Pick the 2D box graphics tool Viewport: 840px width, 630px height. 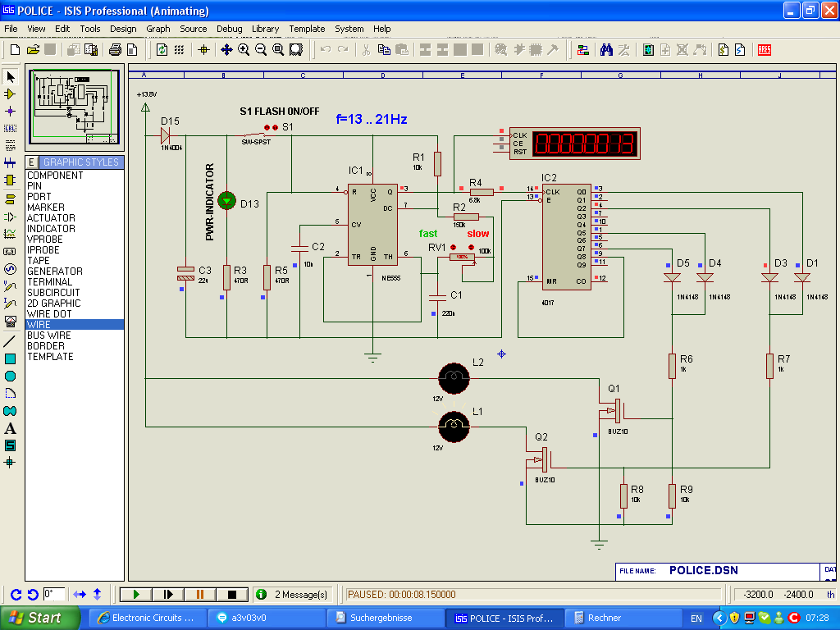(10, 358)
